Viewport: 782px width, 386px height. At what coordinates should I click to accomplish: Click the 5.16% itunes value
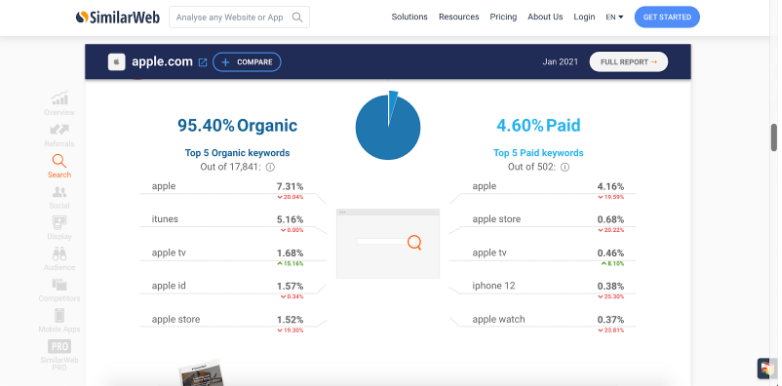click(290, 219)
